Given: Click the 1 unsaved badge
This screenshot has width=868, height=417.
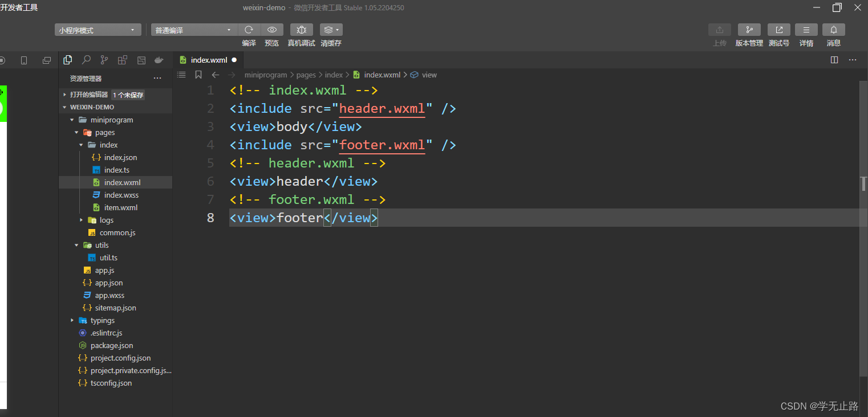Looking at the screenshot, I should point(128,95).
